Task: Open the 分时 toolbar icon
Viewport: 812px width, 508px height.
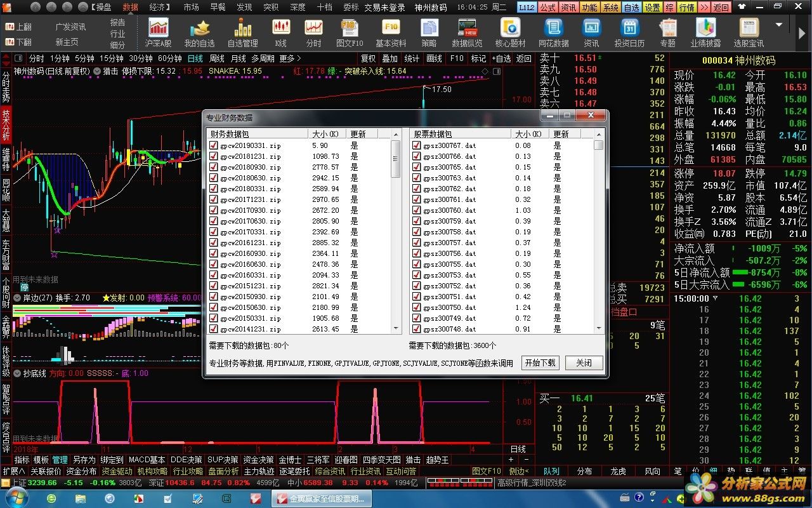Action: click(x=313, y=33)
